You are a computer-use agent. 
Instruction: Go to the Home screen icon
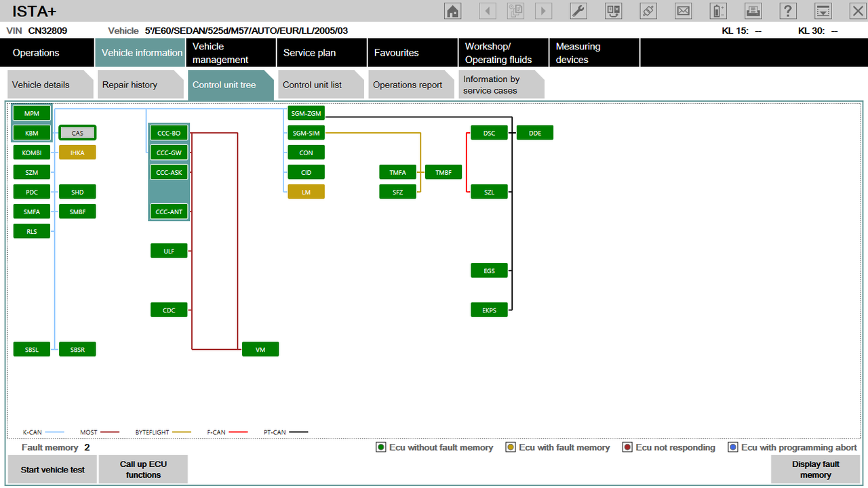[452, 10]
